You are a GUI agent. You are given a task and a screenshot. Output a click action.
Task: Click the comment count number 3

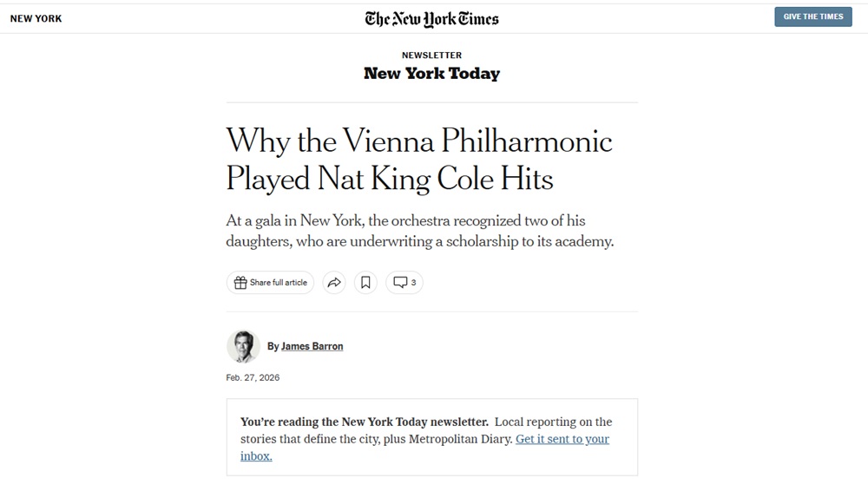413,283
